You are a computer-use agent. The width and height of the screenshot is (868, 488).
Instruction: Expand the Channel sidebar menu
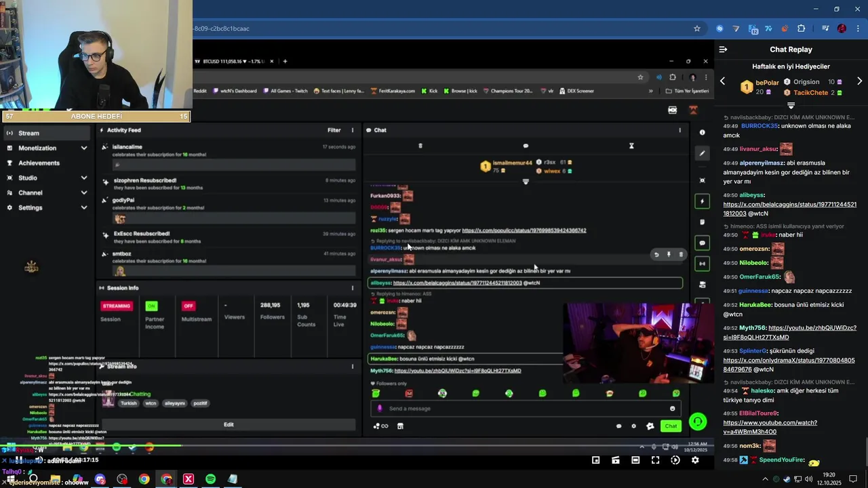point(46,192)
